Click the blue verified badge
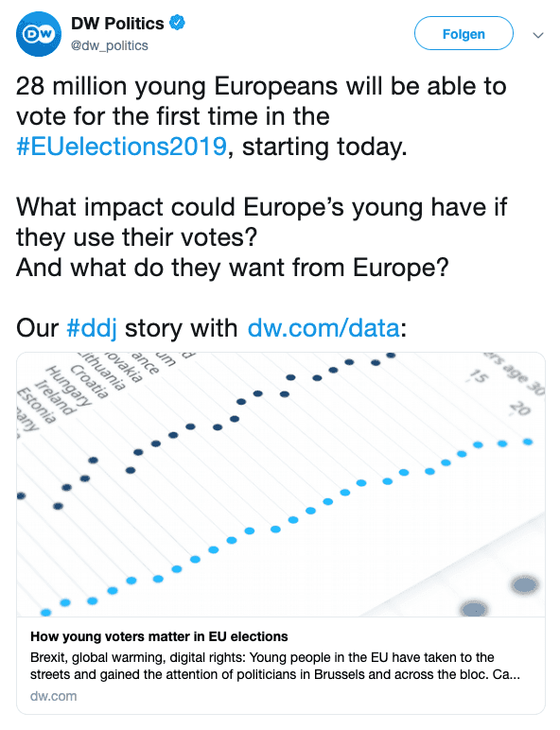 coord(177,23)
